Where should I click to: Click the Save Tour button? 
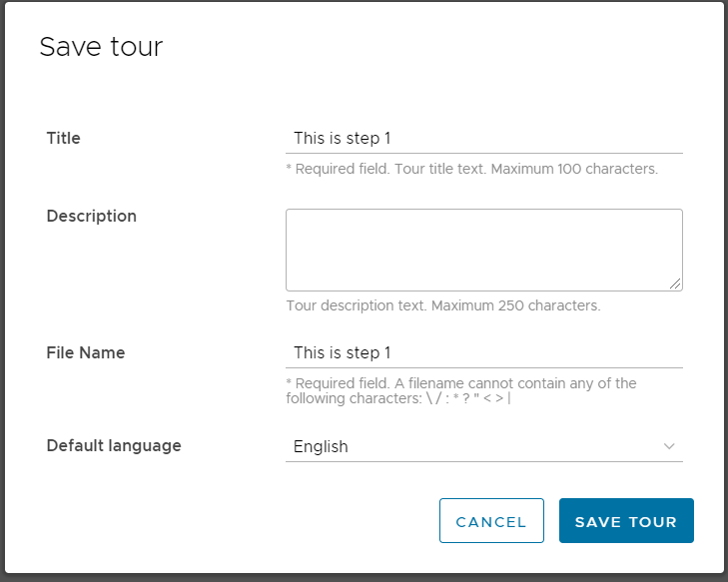(626, 521)
